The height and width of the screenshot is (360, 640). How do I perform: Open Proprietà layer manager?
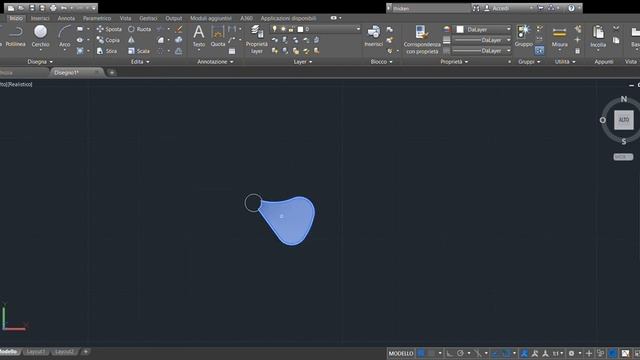(x=257, y=39)
